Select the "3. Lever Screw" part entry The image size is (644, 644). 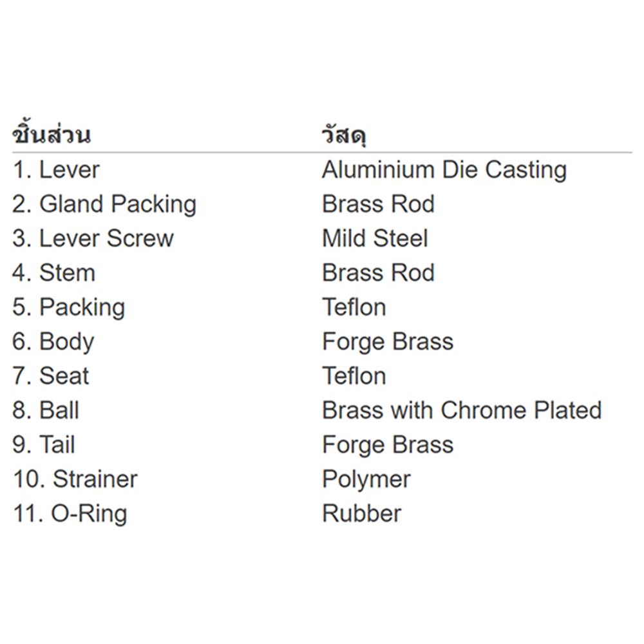pyautogui.click(x=93, y=238)
